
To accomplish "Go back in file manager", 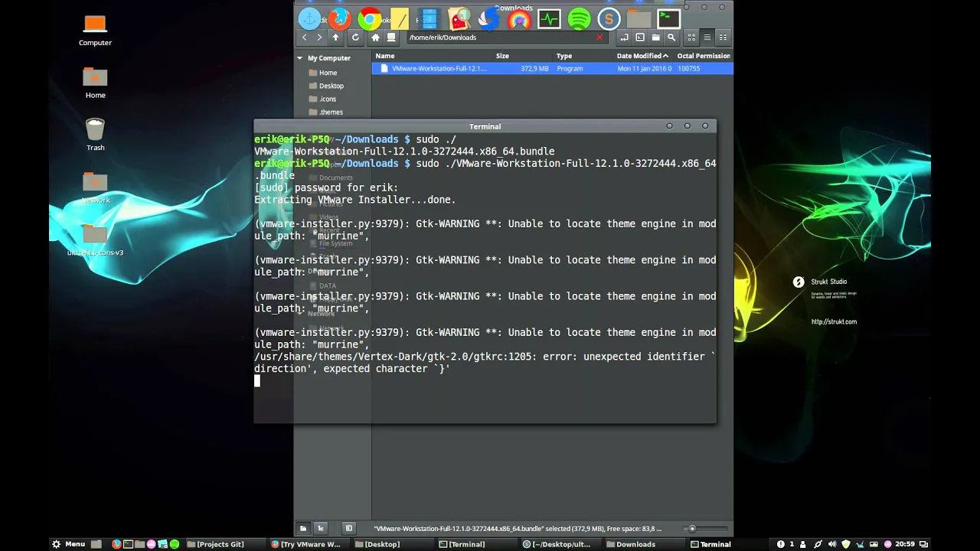I will pos(305,37).
